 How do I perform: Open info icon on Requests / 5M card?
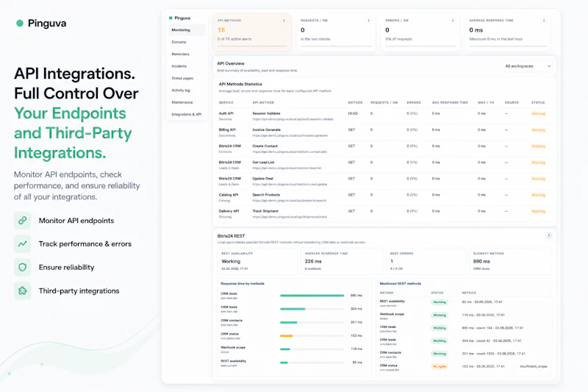[x=369, y=21]
